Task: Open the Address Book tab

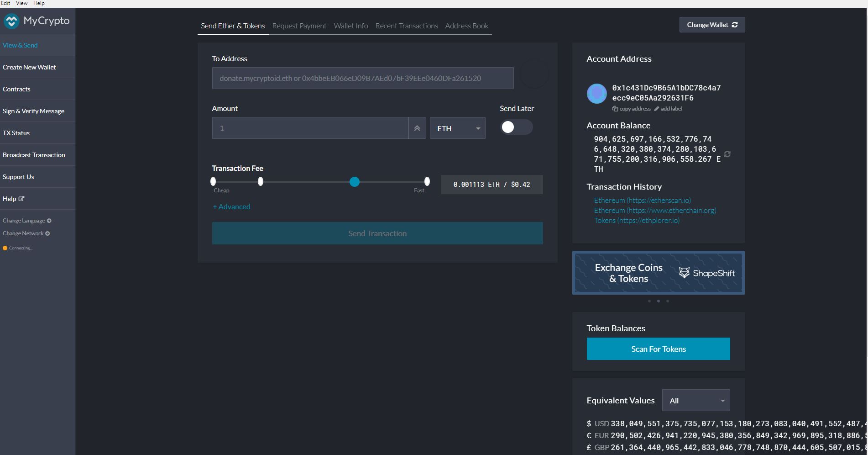Action: (467, 26)
